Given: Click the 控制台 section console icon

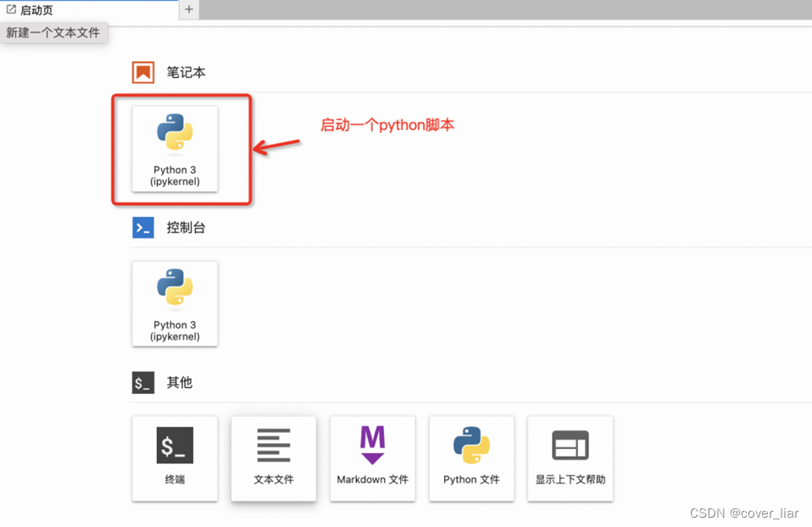Looking at the screenshot, I should (143, 227).
